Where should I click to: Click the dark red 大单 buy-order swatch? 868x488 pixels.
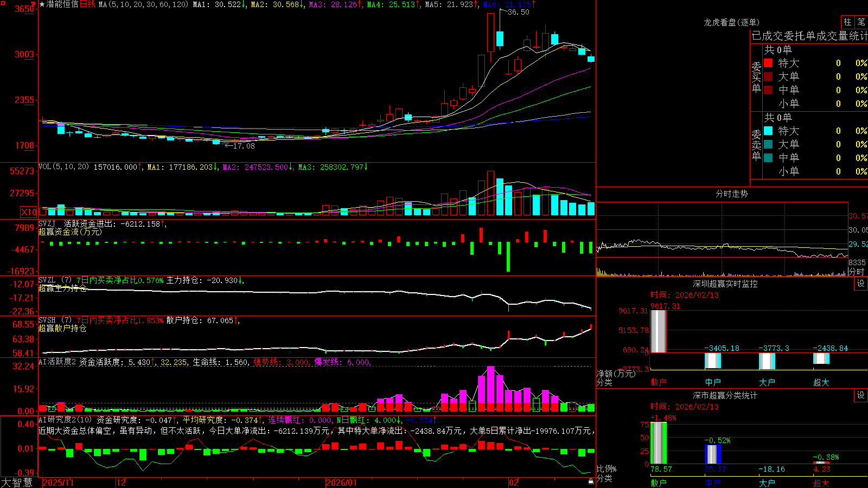point(768,76)
